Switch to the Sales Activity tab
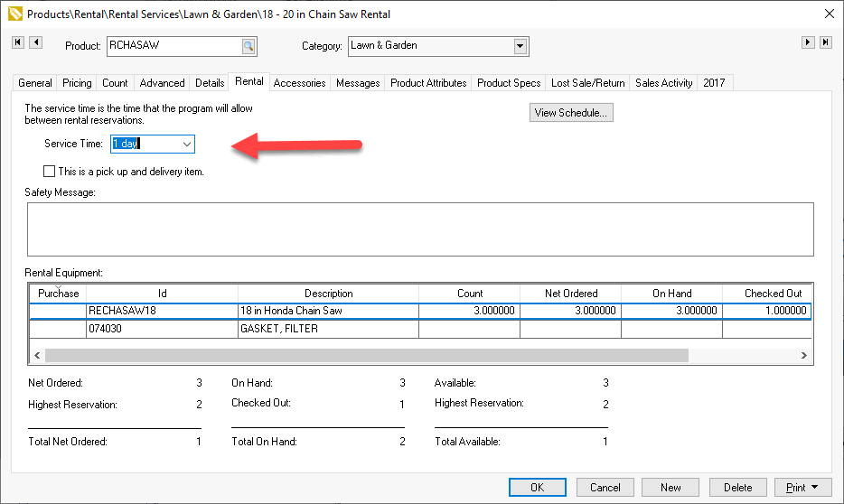The height and width of the screenshot is (504, 844). pos(663,83)
